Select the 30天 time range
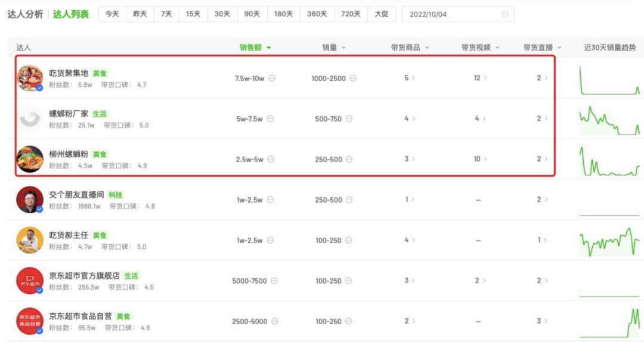 (222, 14)
